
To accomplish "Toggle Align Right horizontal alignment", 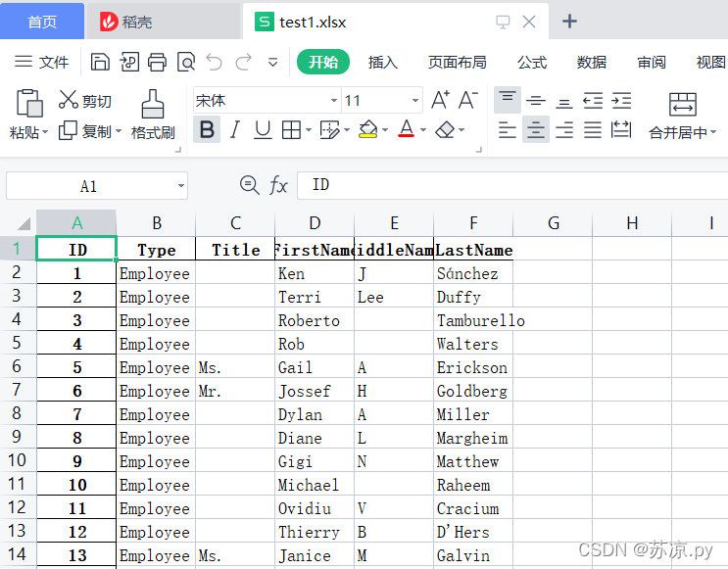I will pyautogui.click(x=564, y=130).
